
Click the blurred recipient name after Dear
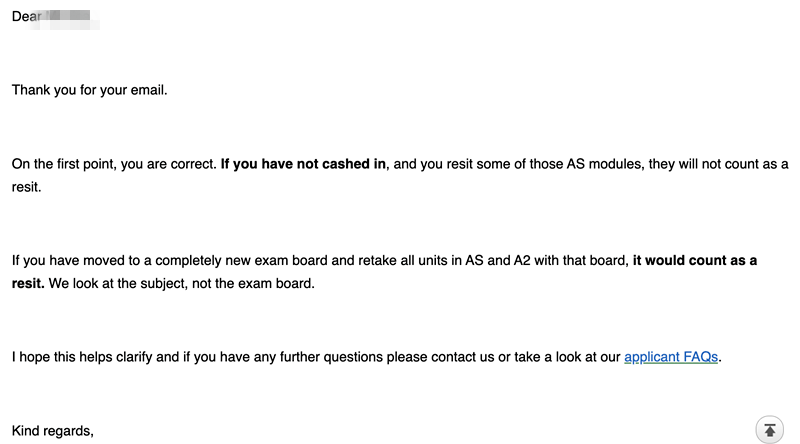coord(68,18)
